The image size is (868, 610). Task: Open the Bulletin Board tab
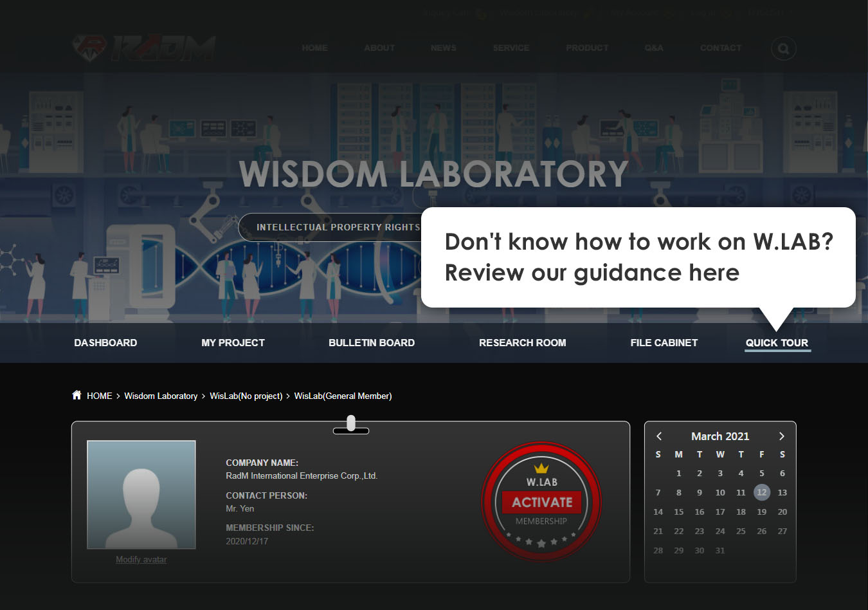372,343
